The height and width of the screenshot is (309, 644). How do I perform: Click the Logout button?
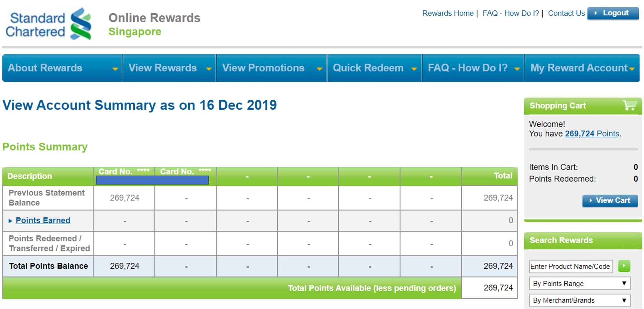pos(613,13)
